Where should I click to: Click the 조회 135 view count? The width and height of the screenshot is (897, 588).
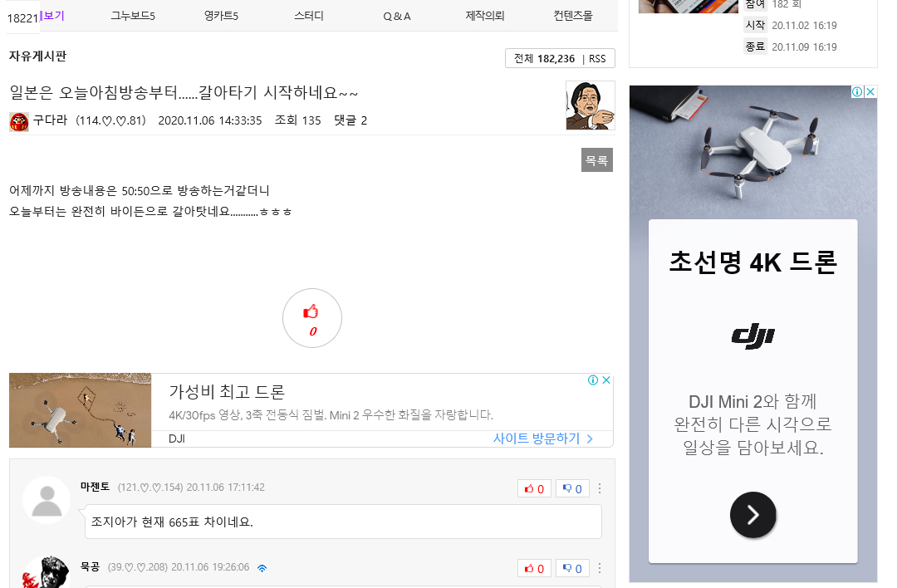[298, 120]
